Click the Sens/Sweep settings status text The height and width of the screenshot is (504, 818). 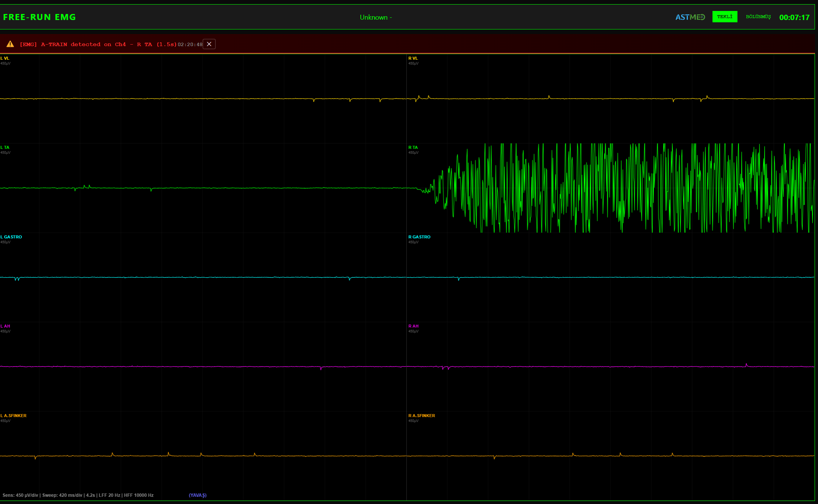tap(78, 495)
